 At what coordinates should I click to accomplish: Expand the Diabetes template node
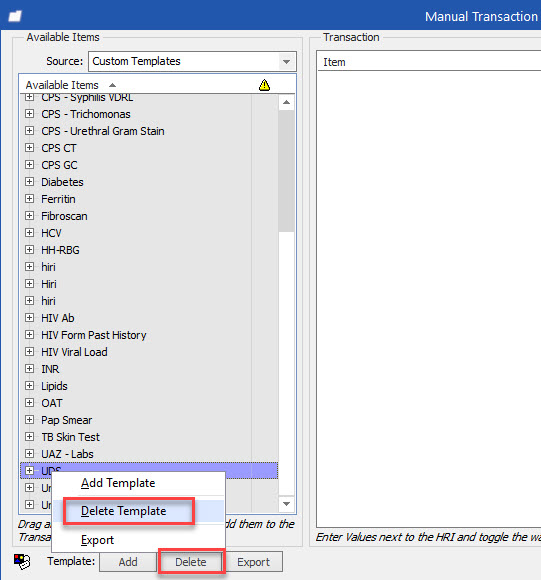coord(30,182)
